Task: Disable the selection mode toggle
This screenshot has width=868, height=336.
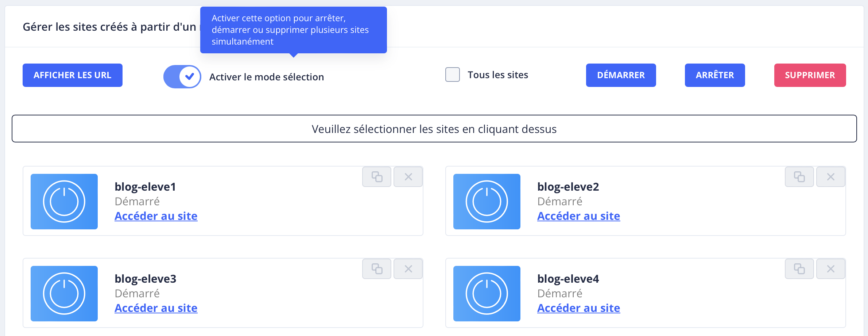Action: click(182, 77)
